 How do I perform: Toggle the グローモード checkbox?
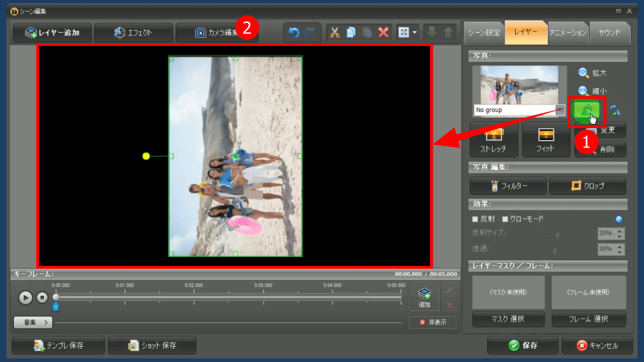pos(505,219)
